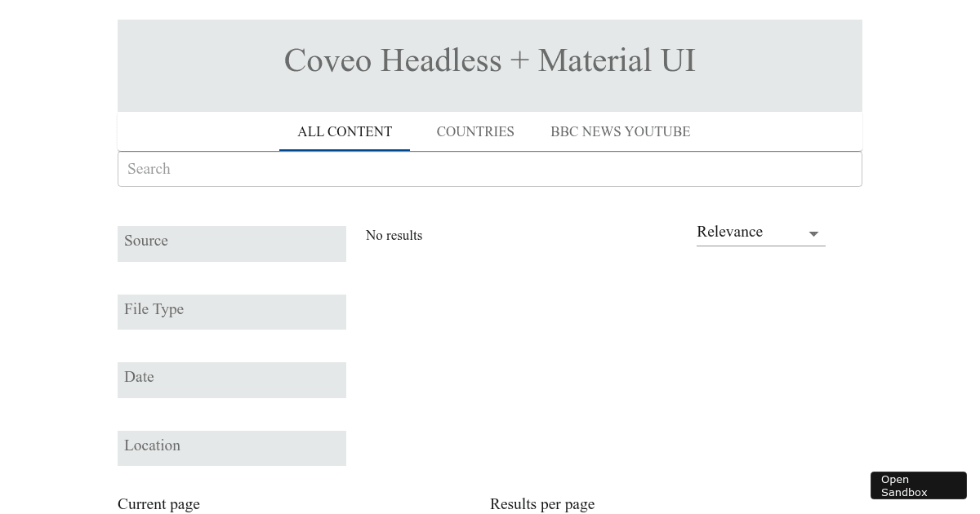Switch to the BBC NEWS YOUTUBE tab
This screenshot has height=514, width=980.
tap(621, 131)
